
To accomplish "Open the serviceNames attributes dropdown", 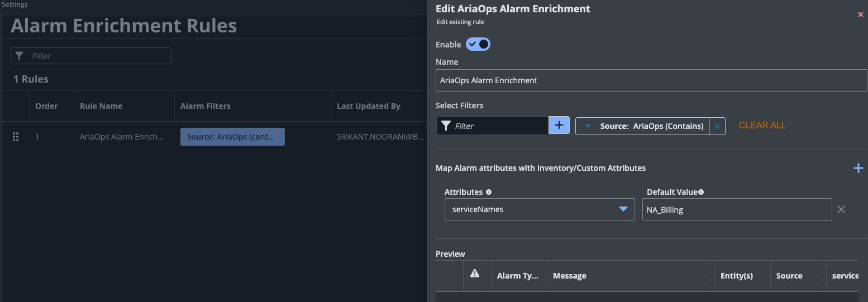I will [623, 209].
